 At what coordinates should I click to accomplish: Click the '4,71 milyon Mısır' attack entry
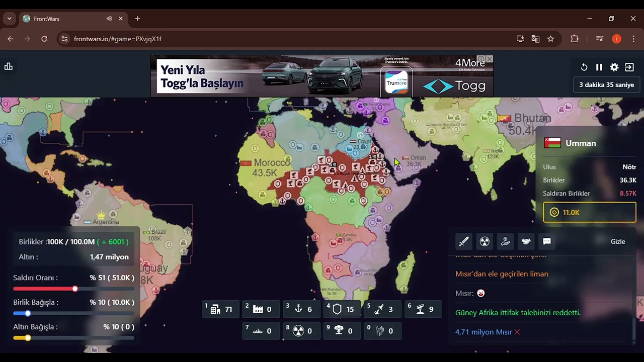[484, 332]
